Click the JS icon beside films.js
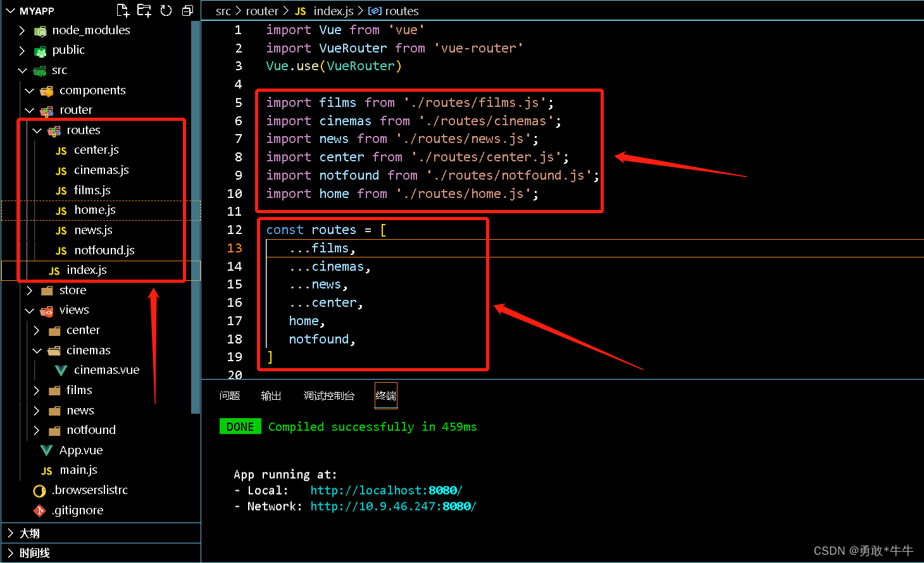The width and height of the screenshot is (924, 563). pos(61,190)
